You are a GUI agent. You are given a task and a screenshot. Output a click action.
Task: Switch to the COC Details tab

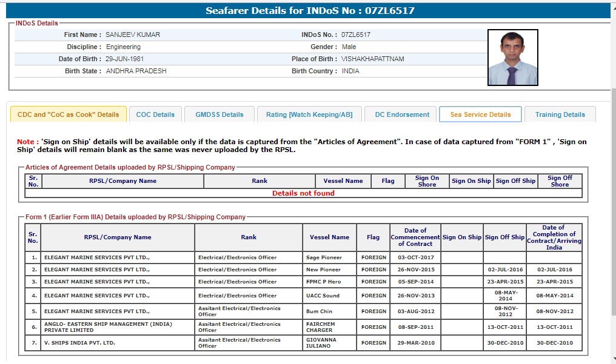[155, 114]
